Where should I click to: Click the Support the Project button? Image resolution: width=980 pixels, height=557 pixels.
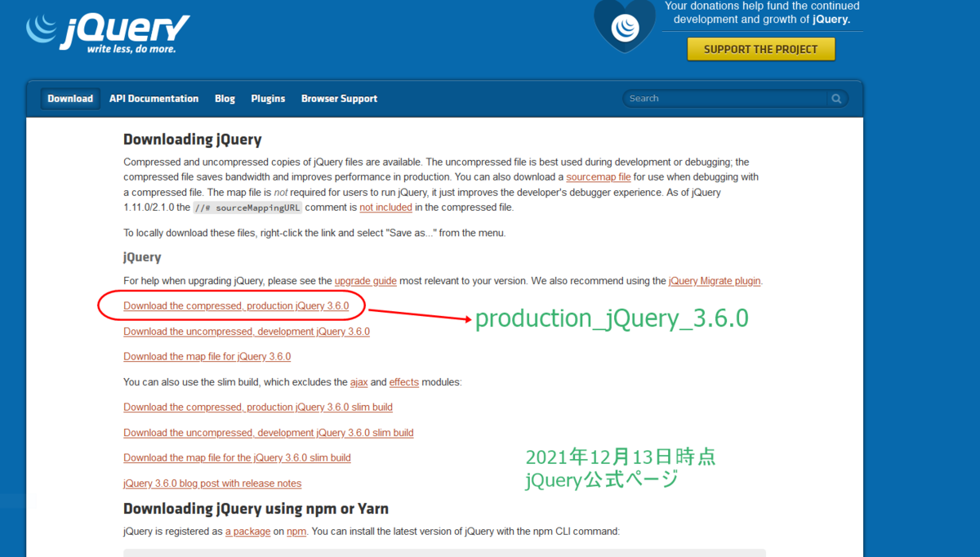pyautogui.click(x=760, y=49)
